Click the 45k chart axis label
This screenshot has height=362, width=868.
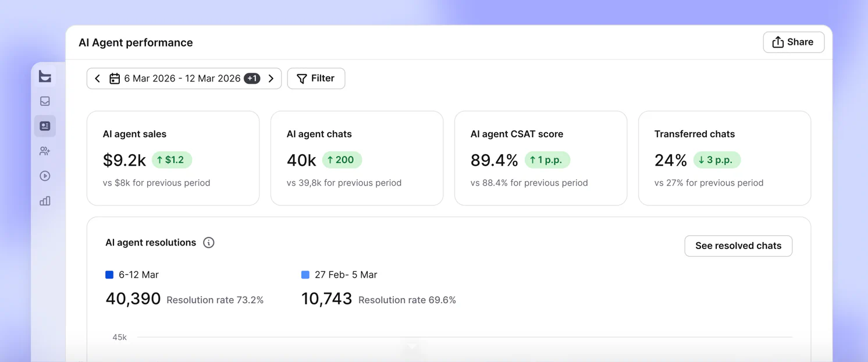tap(120, 338)
